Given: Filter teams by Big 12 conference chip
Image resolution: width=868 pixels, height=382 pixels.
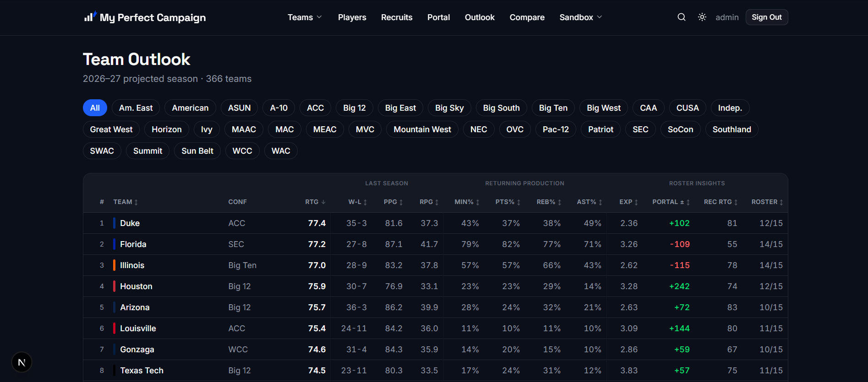Looking at the screenshot, I should tap(355, 108).
